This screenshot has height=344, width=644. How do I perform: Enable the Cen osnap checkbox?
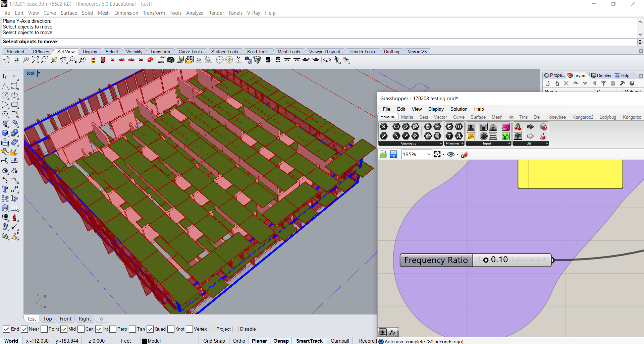click(81, 329)
